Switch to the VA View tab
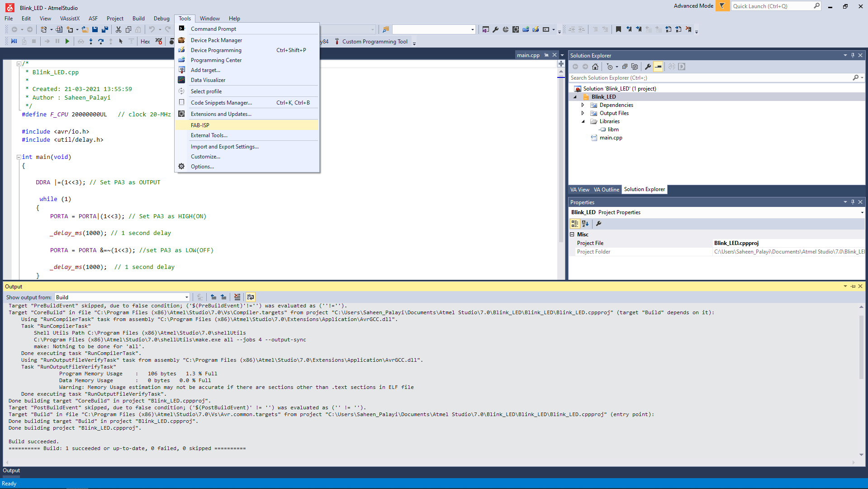Screen dimensions: 868x489 pyautogui.click(x=579, y=190)
